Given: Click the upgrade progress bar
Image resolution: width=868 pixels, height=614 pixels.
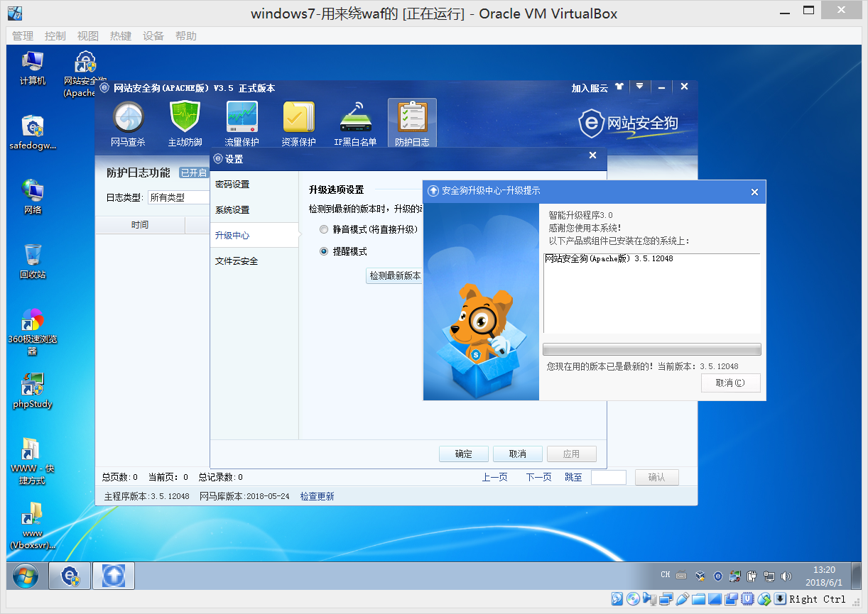Looking at the screenshot, I should click(651, 349).
